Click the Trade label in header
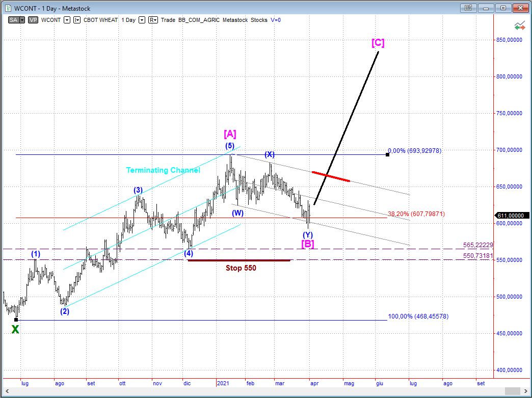Screen dimensions: 532x398 [x=168, y=20]
